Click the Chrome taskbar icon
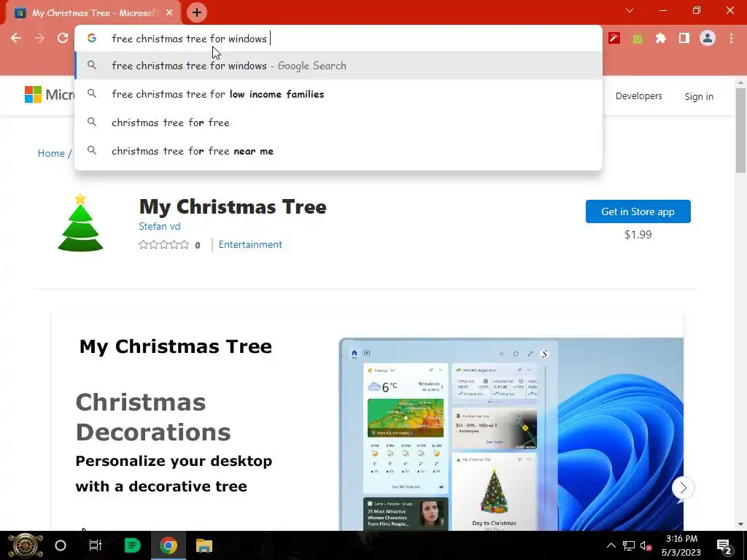The height and width of the screenshot is (560, 747). 169,545
